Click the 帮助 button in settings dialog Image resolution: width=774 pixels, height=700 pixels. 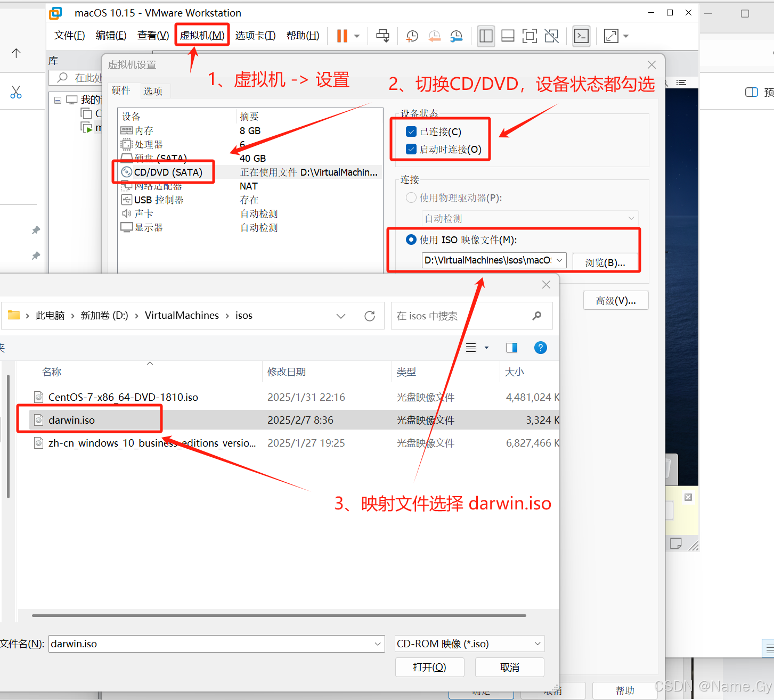(x=625, y=691)
